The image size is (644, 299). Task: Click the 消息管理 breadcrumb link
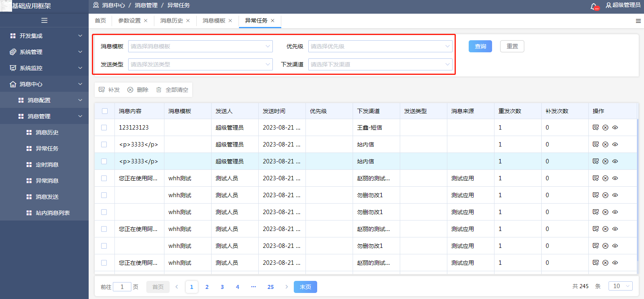[x=146, y=5]
